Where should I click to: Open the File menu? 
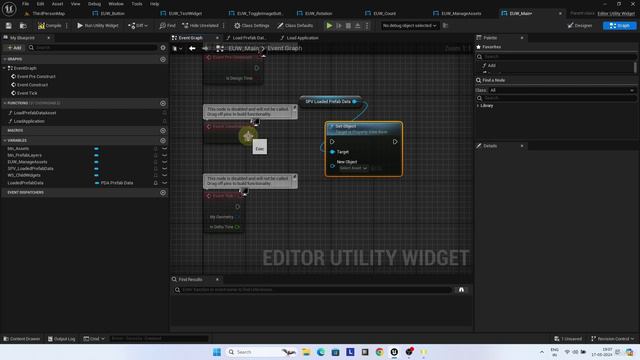[x=25, y=4]
